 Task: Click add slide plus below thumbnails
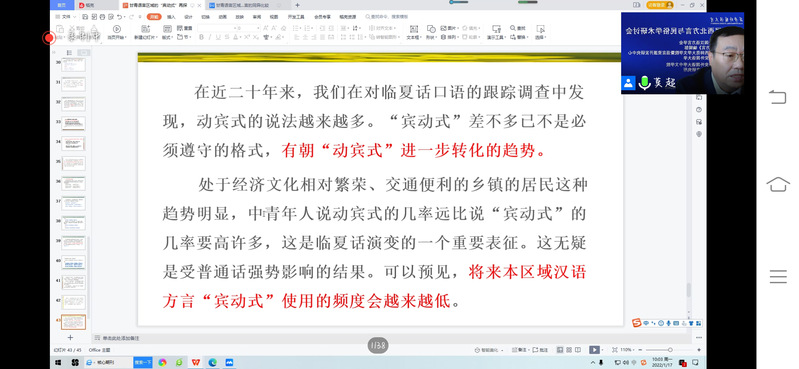click(70, 337)
